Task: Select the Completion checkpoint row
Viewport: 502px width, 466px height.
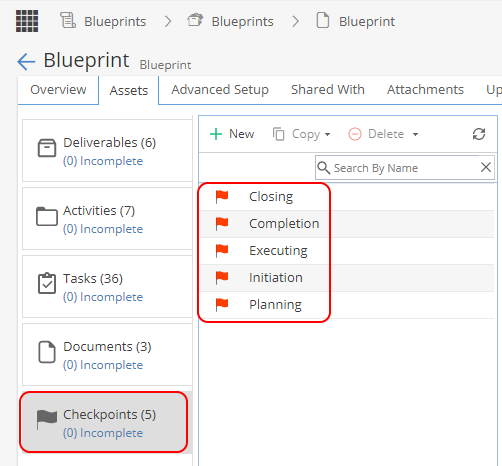Action: point(347,224)
